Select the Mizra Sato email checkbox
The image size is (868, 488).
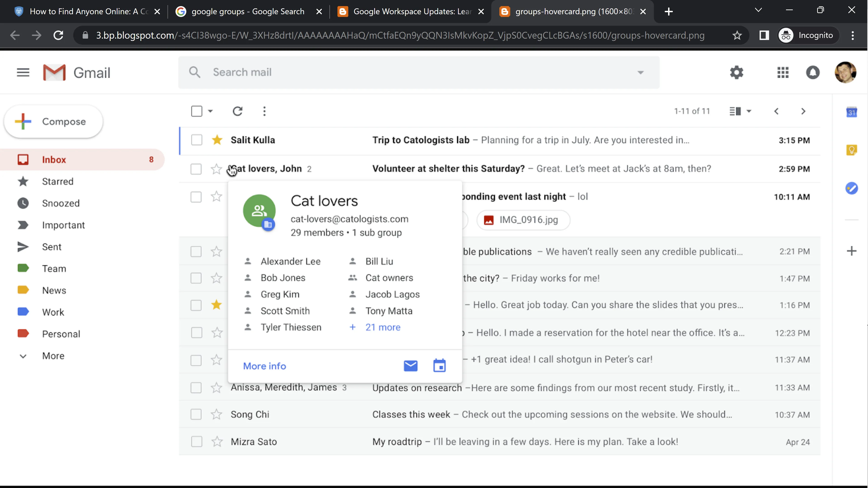coord(197,441)
